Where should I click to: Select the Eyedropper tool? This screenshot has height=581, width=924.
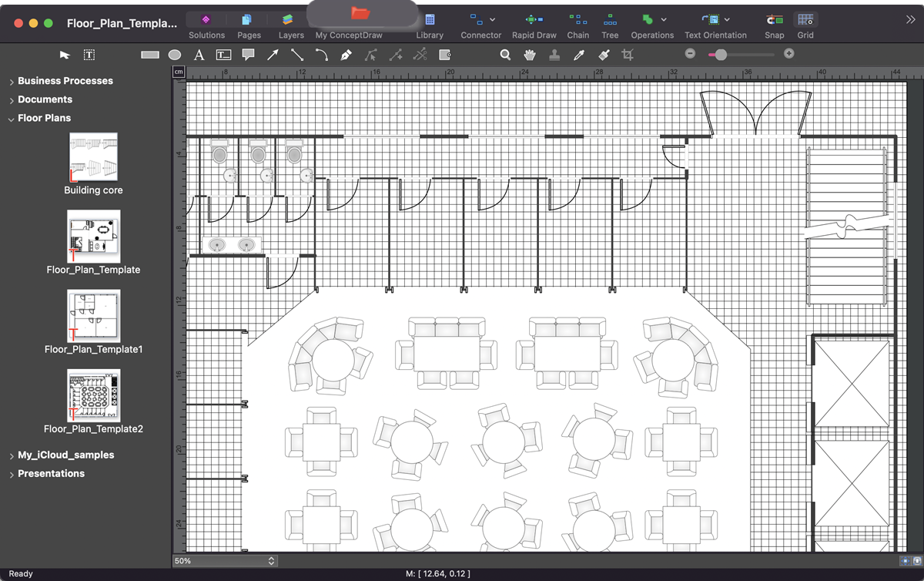[579, 55]
